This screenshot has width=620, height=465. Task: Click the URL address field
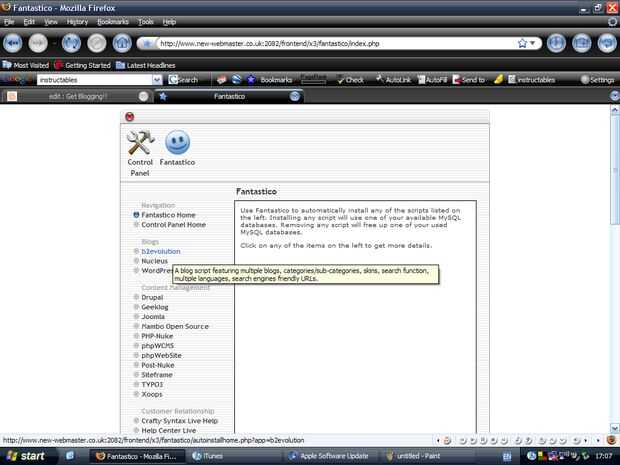point(336,43)
